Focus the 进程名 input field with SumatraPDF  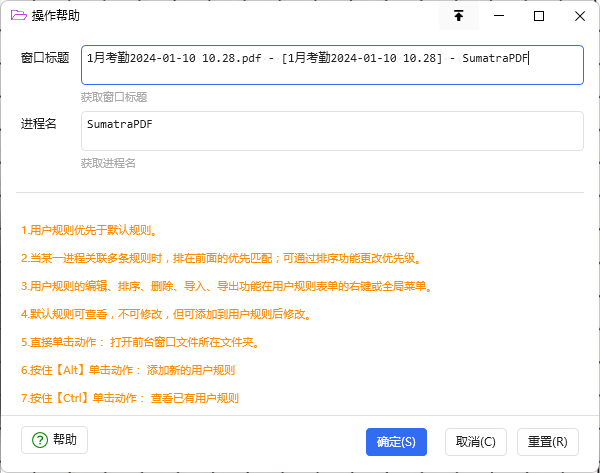(x=332, y=131)
